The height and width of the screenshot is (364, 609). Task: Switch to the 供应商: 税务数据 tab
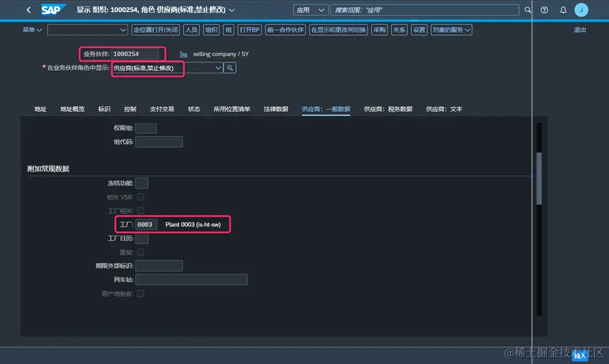(388, 109)
